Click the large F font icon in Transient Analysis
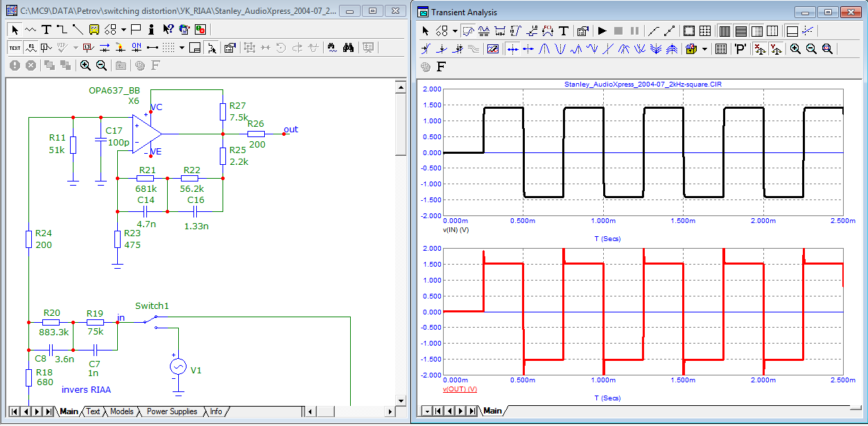 [x=441, y=66]
